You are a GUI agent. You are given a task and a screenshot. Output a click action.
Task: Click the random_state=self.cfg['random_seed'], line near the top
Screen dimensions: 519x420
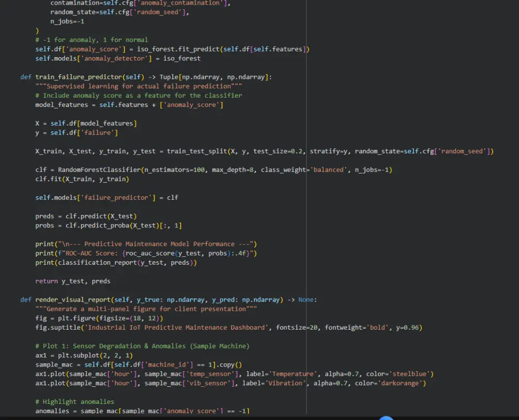pyautogui.click(x=119, y=12)
